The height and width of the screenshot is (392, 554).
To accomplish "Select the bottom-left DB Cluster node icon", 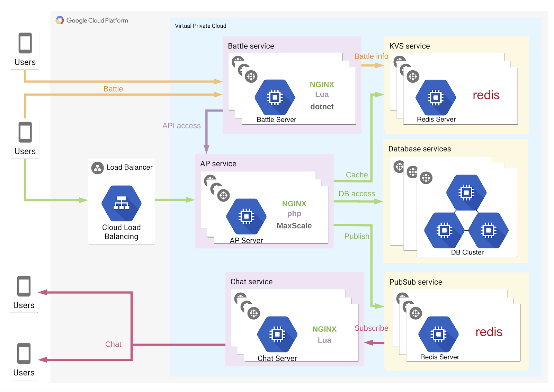I will click(445, 230).
